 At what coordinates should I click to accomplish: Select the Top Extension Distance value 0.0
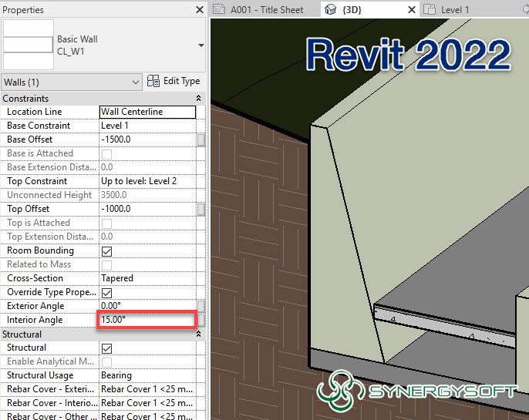click(147, 237)
